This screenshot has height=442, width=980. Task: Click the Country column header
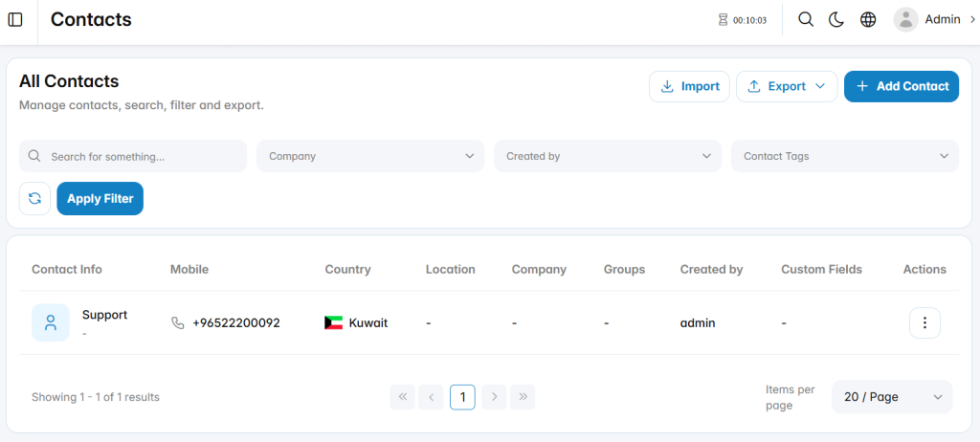347,270
